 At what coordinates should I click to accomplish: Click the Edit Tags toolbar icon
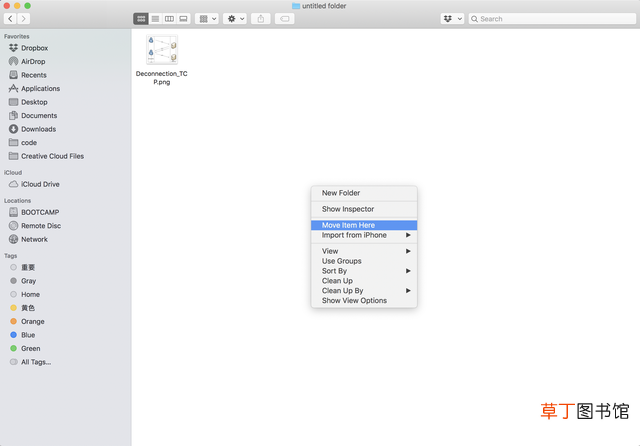point(284,19)
